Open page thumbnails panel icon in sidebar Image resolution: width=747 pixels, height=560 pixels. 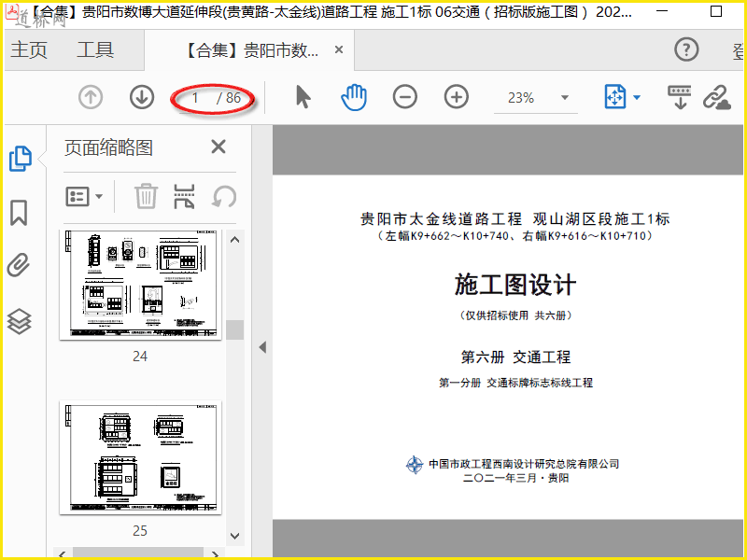21,159
